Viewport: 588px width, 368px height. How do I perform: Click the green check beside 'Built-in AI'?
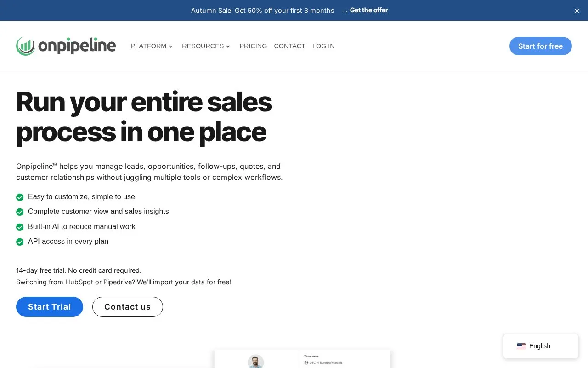point(20,227)
